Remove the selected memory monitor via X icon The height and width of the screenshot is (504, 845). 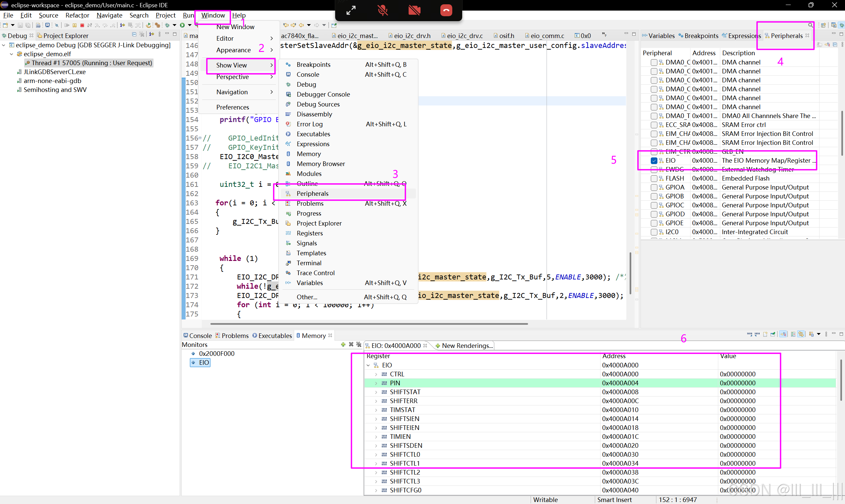[x=351, y=344]
